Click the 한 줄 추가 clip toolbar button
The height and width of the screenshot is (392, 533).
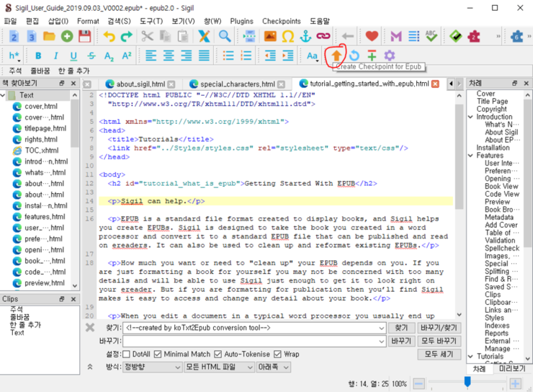(x=73, y=71)
